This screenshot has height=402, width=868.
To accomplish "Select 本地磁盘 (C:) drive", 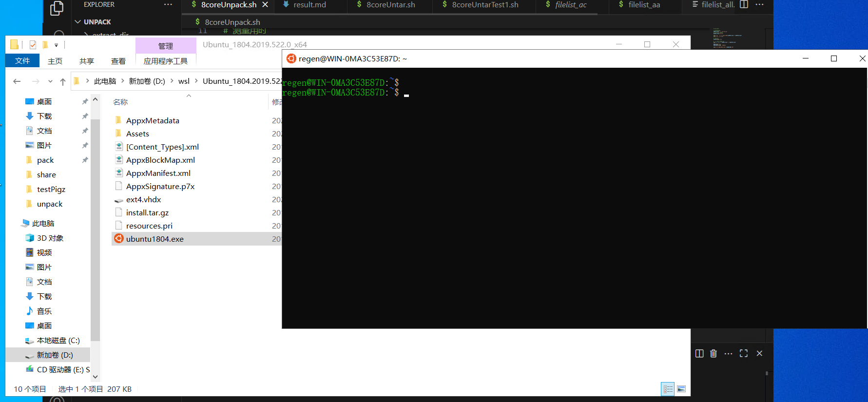I will [x=58, y=340].
